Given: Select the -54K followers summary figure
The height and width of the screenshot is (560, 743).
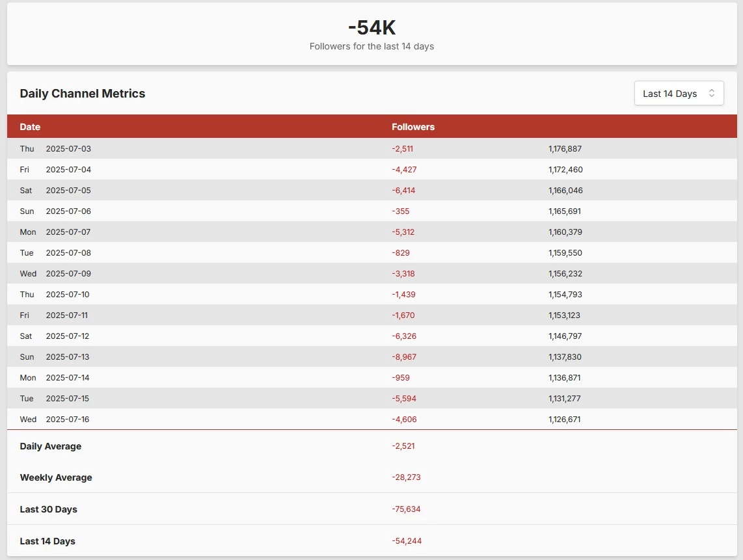Looking at the screenshot, I should 372,27.
